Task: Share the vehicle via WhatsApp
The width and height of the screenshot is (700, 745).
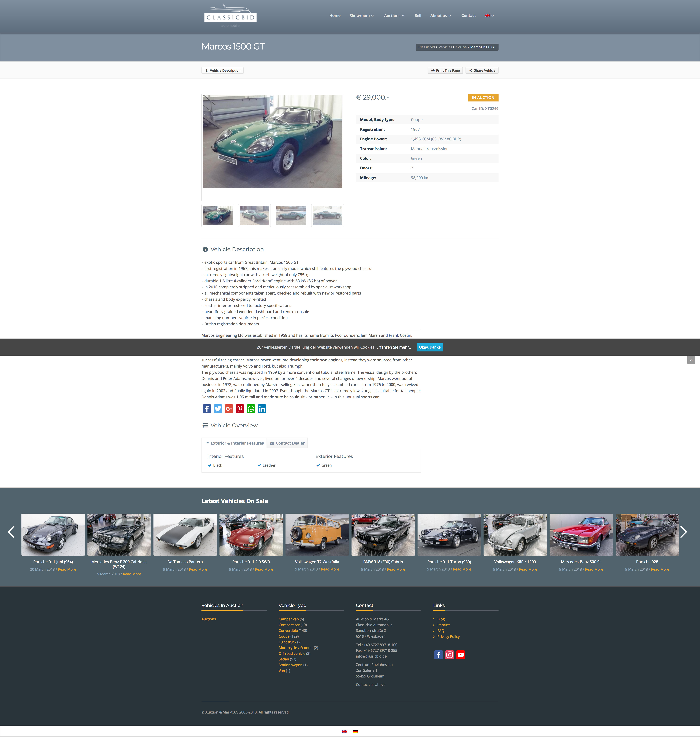Action: coord(251,409)
